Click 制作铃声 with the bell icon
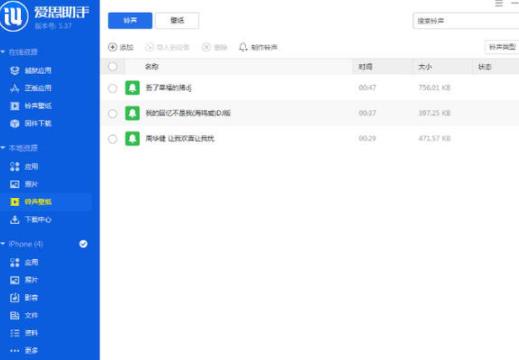 (x=258, y=47)
